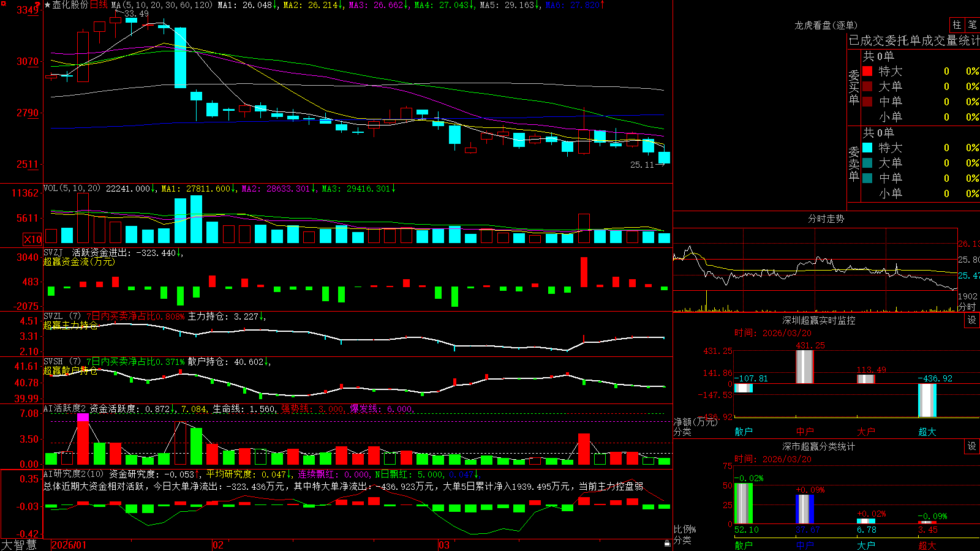Switch to 笔 tick display mode

click(973, 24)
